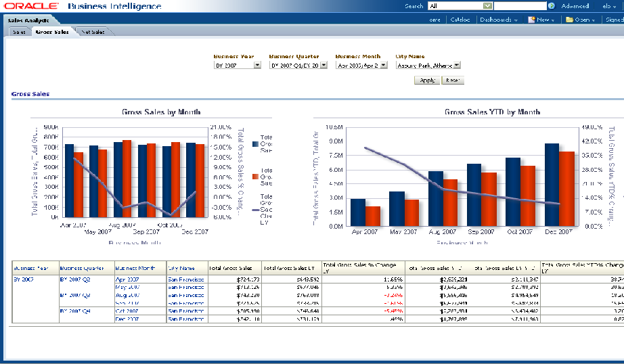Click the Open folder icon
This screenshot has width=624, height=364.
point(569,20)
